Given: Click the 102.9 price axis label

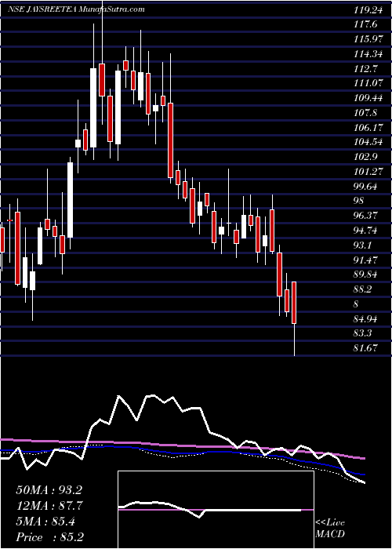Looking at the screenshot, I should click(x=366, y=157).
